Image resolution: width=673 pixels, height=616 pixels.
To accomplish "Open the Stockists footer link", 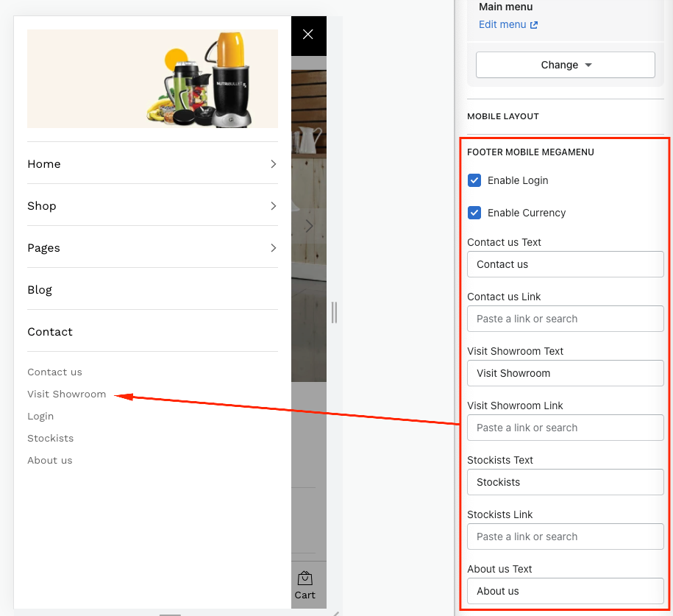I will 51,439.
